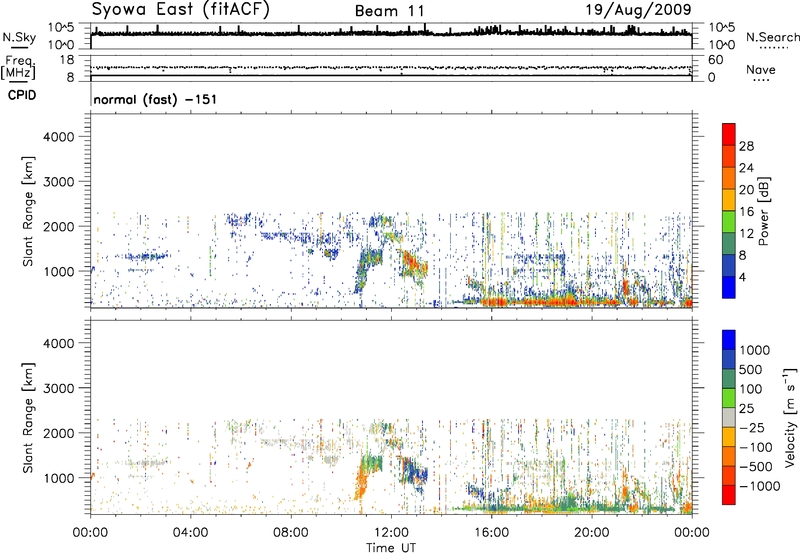Click the "08:00" time tick label
The image size is (800, 554).
(x=290, y=533)
